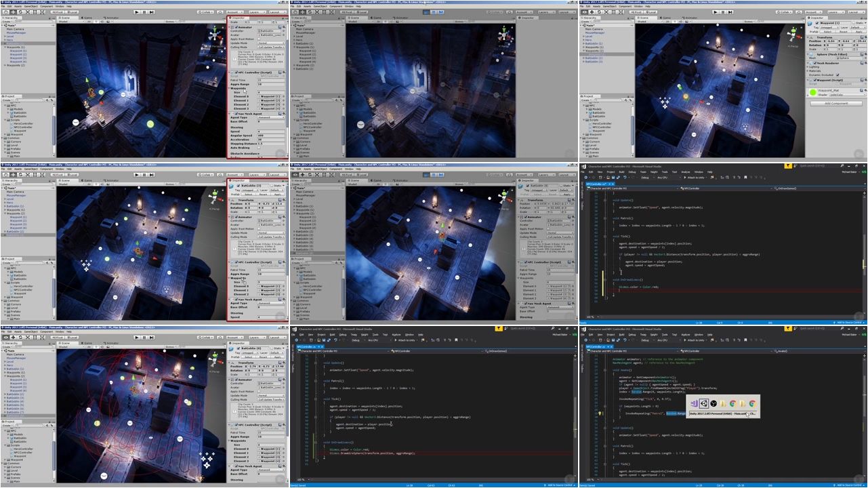Enable Apply Root Motion in top-left Inspector
Image resolution: width=868 pixels, height=488 pixels.
259,39
